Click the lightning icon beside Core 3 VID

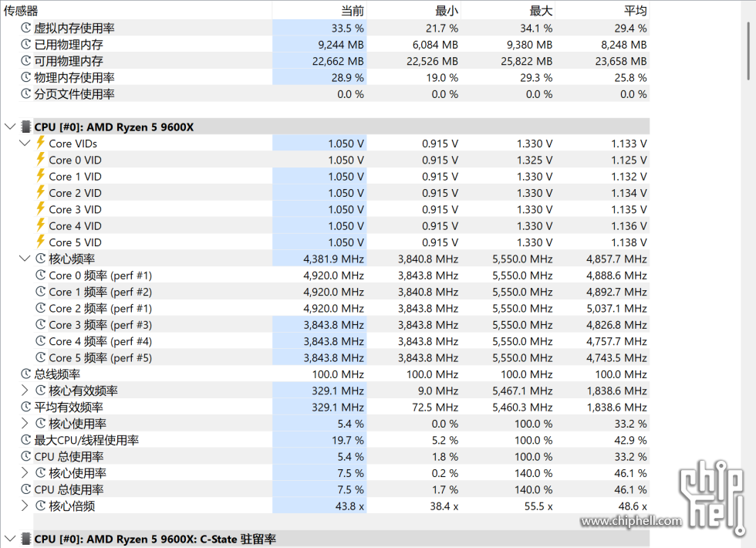pyautogui.click(x=41, y=208)
